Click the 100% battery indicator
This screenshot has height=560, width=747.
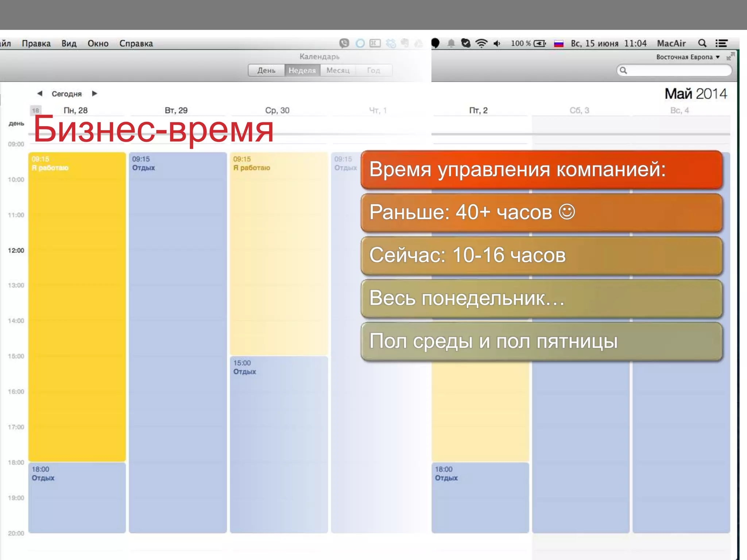528,43
